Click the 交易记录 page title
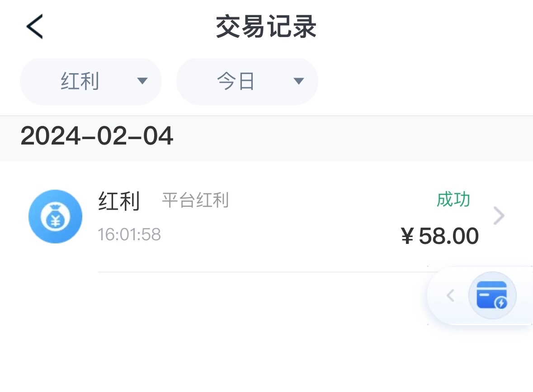This screenshot has height=392, width=533. [x=266, y=27]
